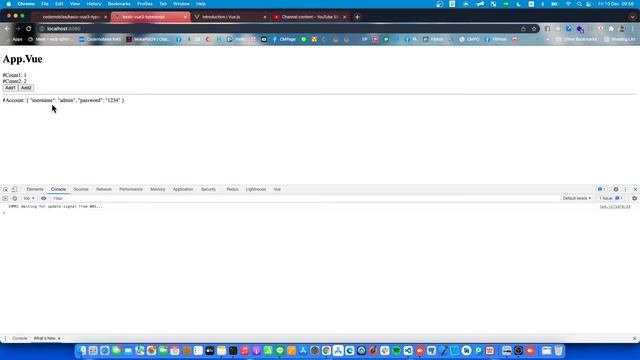Open console settings gear

click(x=634, y=198)
